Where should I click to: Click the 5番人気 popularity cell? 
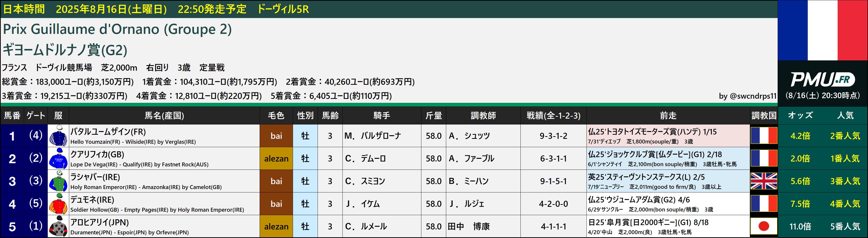click(x=845, y=226)
